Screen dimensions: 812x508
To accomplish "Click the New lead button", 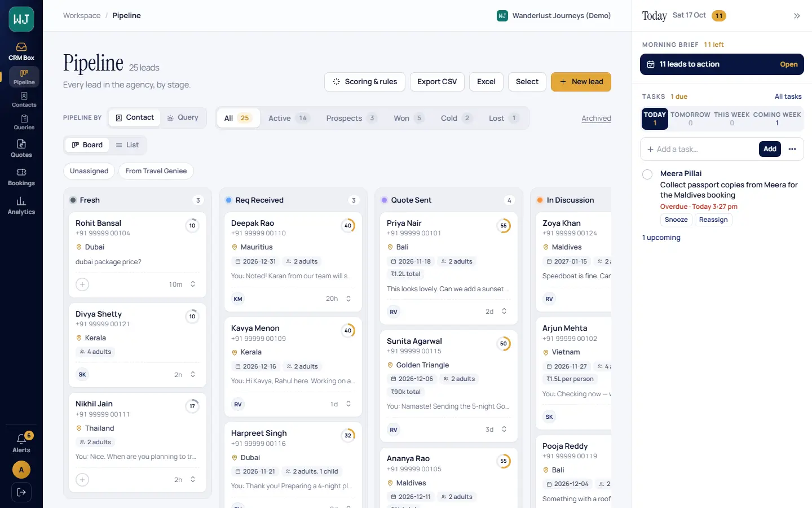I will point(581,82).
